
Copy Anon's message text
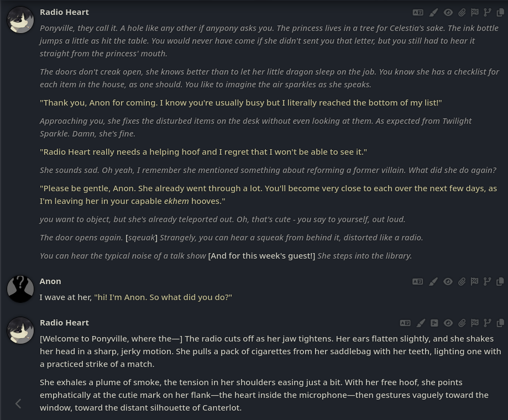click(x=500, y=282)
